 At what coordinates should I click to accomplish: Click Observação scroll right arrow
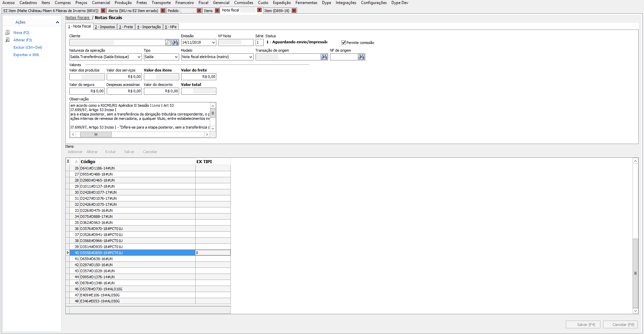pyautogui.click(x=207, y=134)
